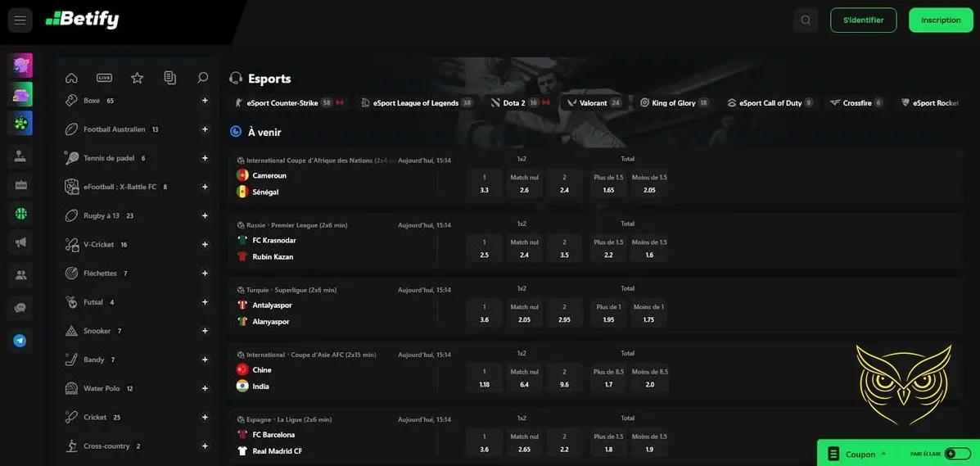Viewport: 980px width, 466px height.
Task: Click the search icon in header
Action: coord(806,20)
